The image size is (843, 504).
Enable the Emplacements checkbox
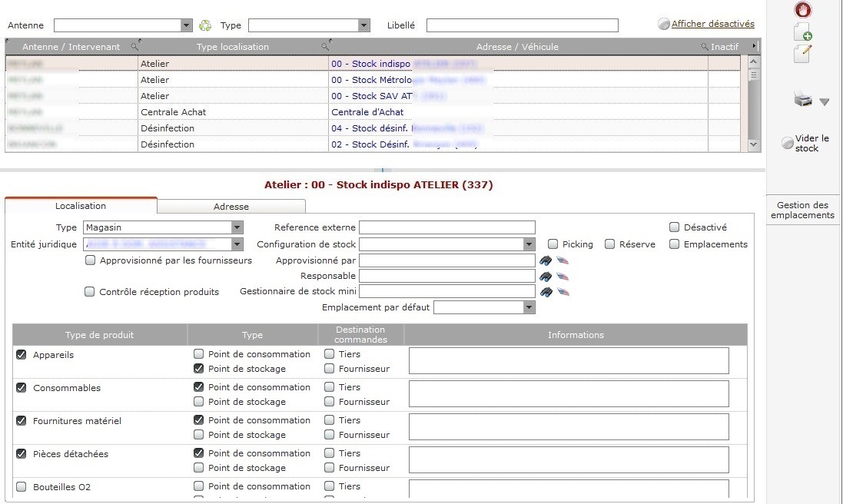pos(674,244)
